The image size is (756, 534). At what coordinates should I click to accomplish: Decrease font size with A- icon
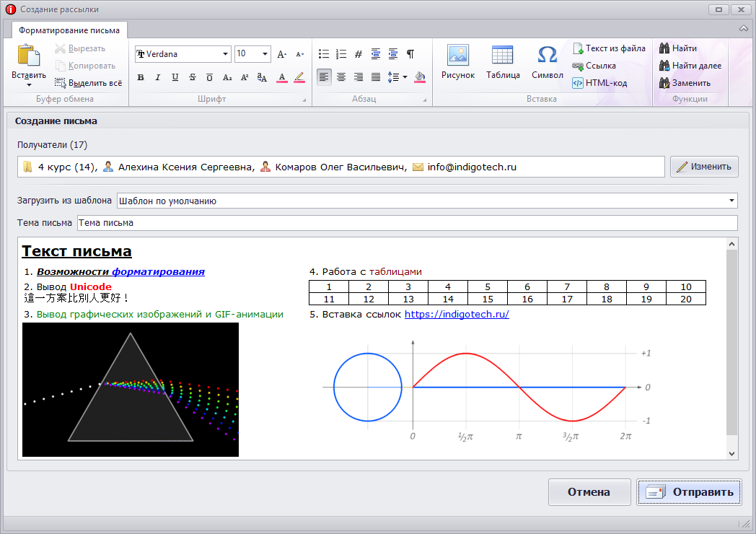tap(299, 54)
